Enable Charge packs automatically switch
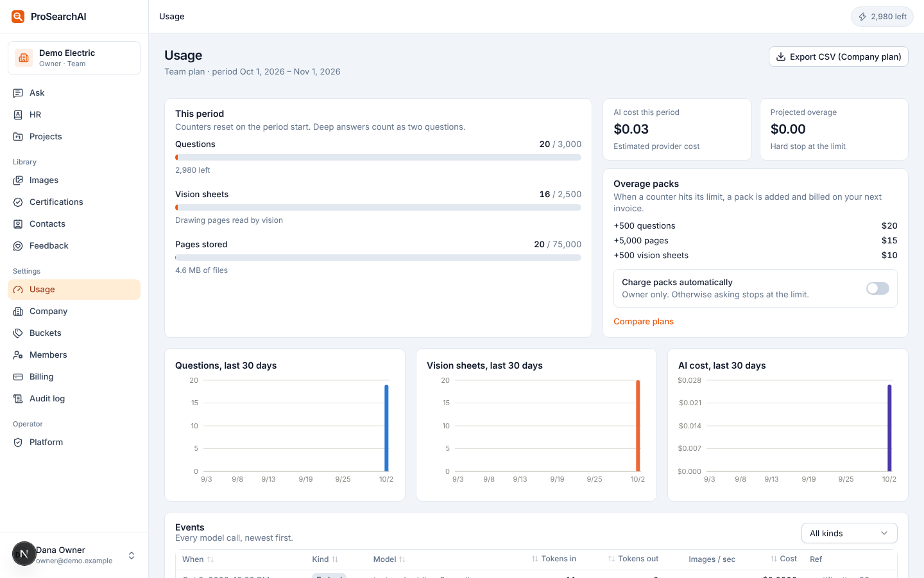This screenshot has height=578, width=924. tap(877, 288)
